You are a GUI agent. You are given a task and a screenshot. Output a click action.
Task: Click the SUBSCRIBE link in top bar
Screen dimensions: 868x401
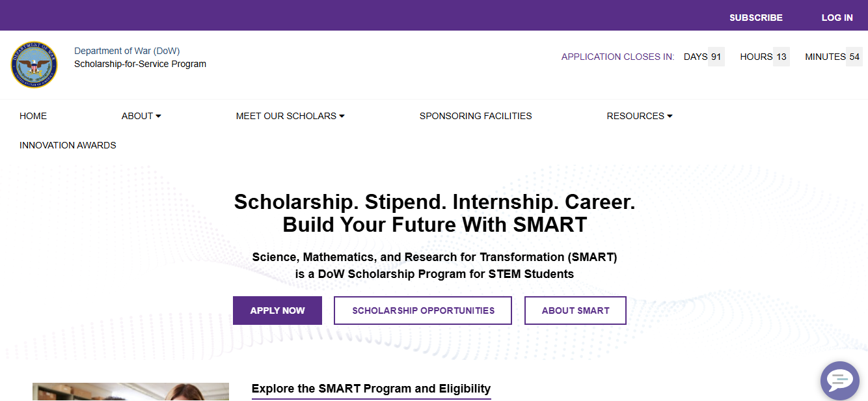tap(756, 18)
